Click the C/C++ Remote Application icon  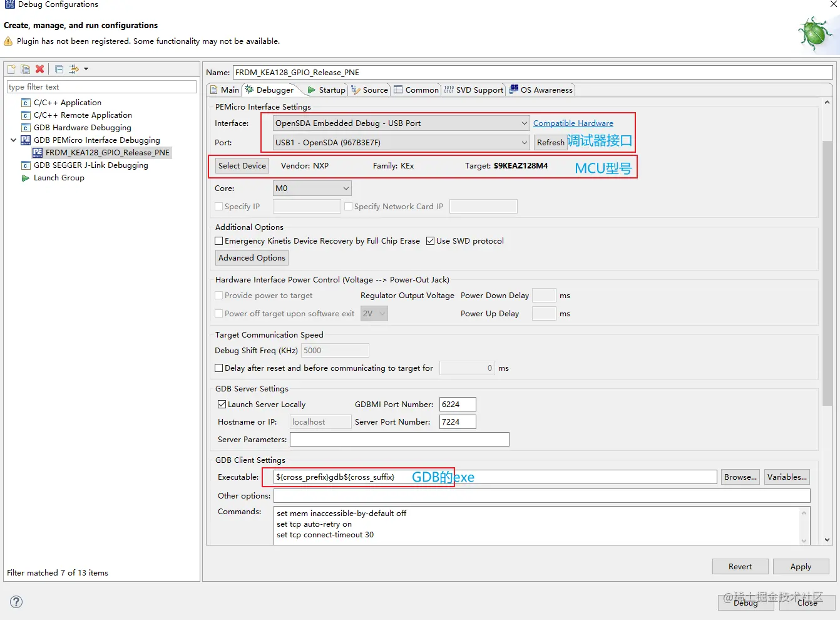click(x=26, y=115)
